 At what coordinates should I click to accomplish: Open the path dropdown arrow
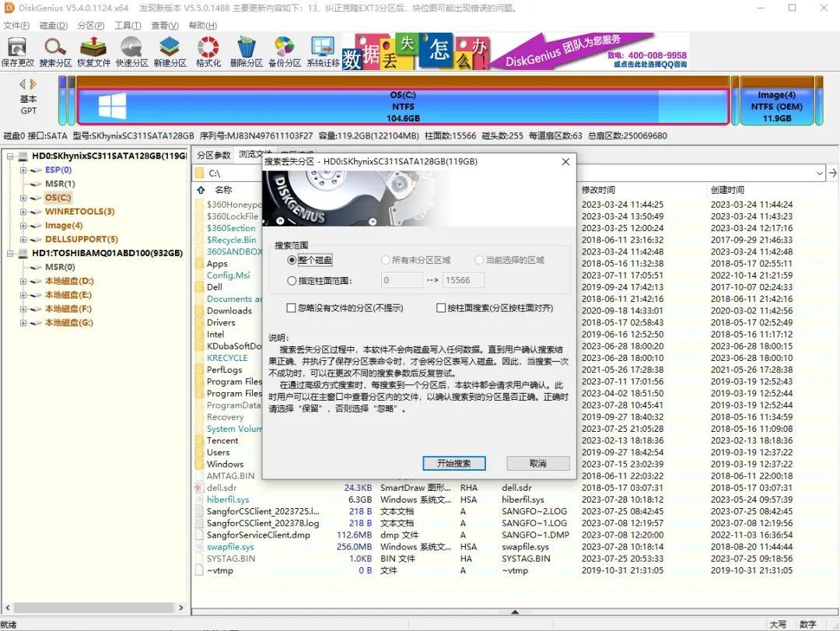point(820,174)
